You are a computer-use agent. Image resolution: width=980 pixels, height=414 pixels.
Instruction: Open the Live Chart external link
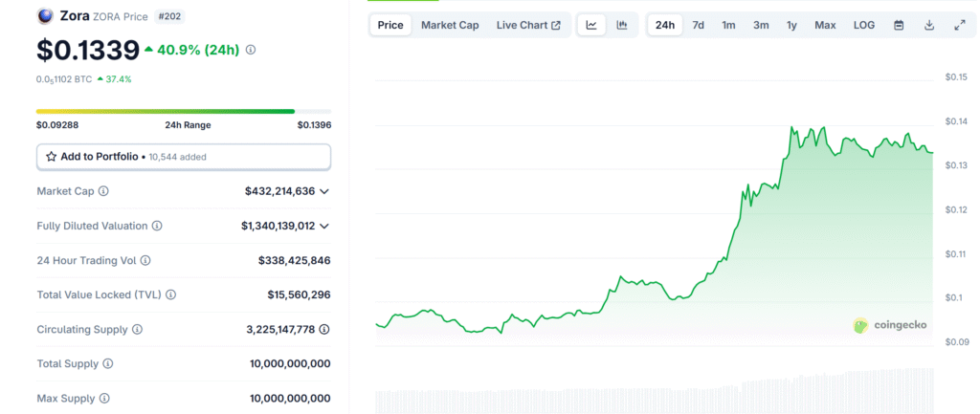point(528,25)
